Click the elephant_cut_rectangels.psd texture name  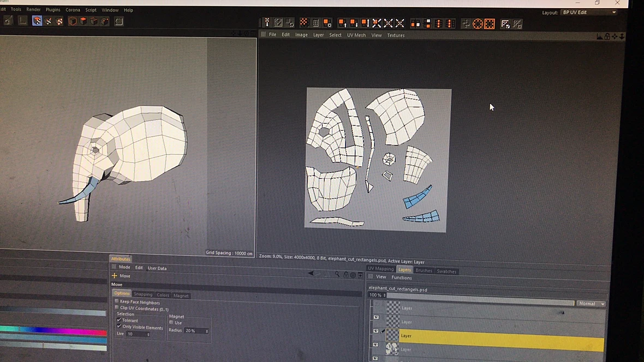397,289
